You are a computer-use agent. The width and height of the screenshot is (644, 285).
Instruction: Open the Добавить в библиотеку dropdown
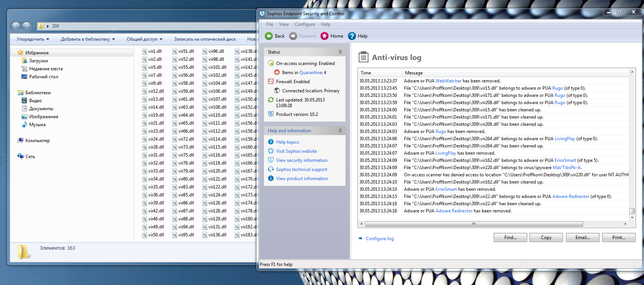(88, 39)
